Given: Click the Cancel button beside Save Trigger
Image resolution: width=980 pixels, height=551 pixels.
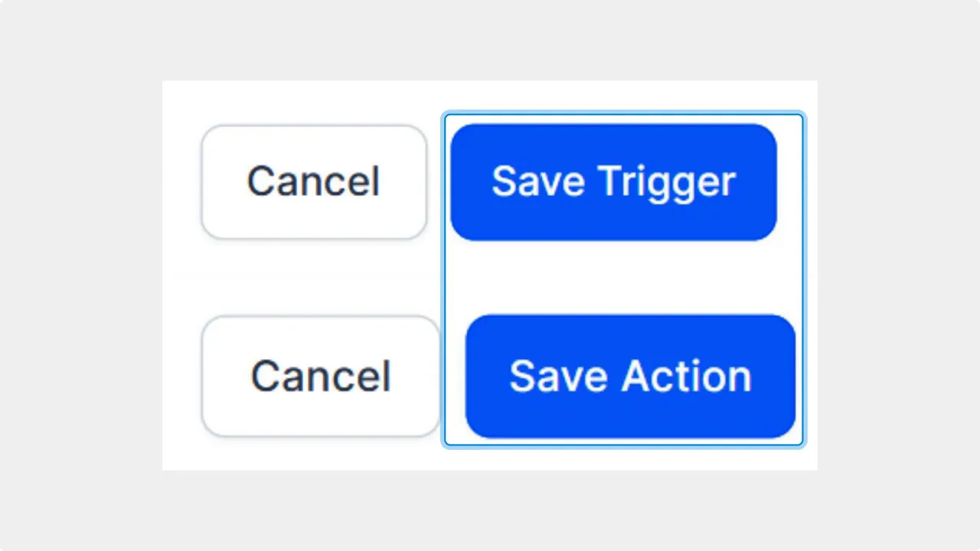Looking at the screenshot, I should [313, 181].
